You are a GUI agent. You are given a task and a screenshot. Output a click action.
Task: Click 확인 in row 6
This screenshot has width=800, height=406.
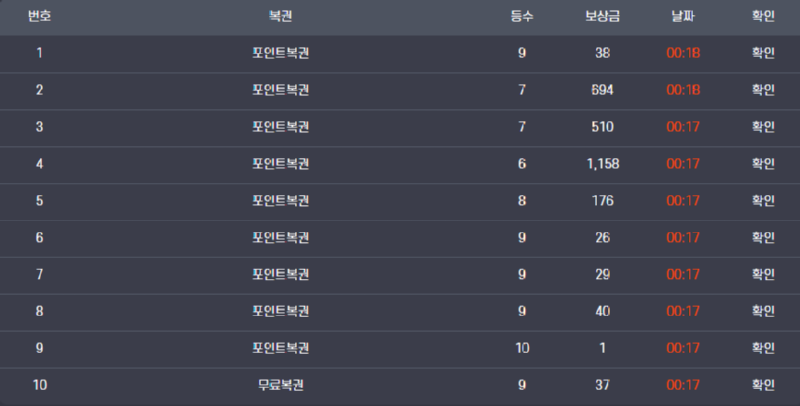763,238
